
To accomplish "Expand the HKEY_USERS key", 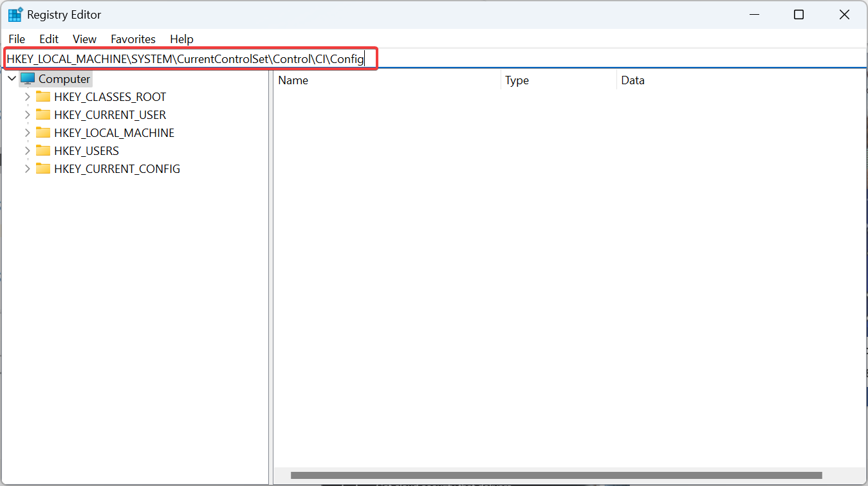I will 27,151.
